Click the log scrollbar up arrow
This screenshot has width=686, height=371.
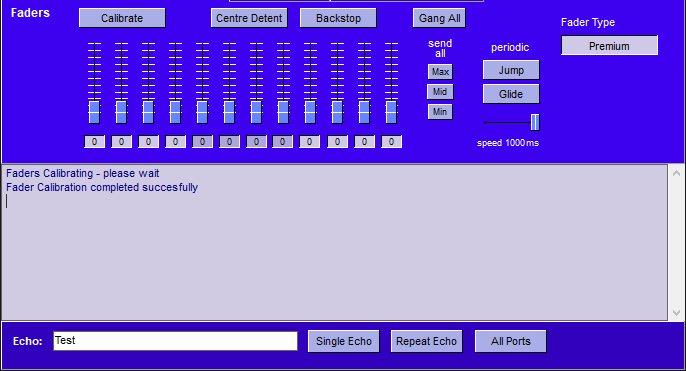pyautogui.click(x=676, y=173)
